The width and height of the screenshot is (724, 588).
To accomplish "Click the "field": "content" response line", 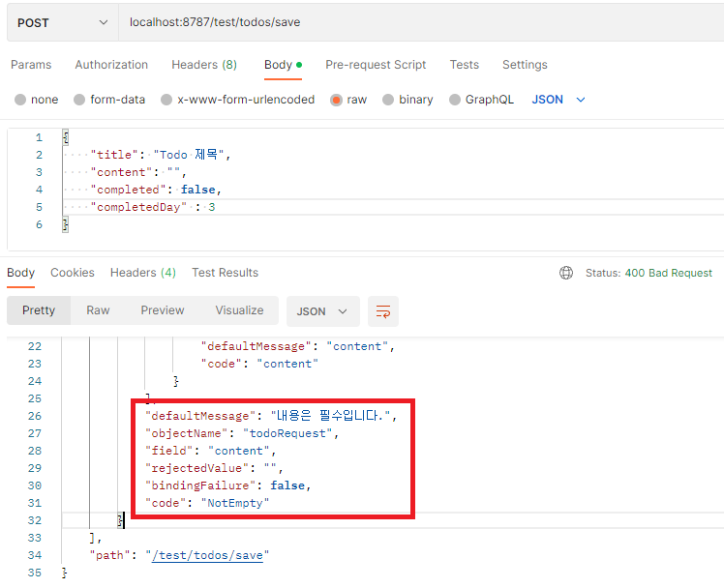I will [x=211, y=451].
